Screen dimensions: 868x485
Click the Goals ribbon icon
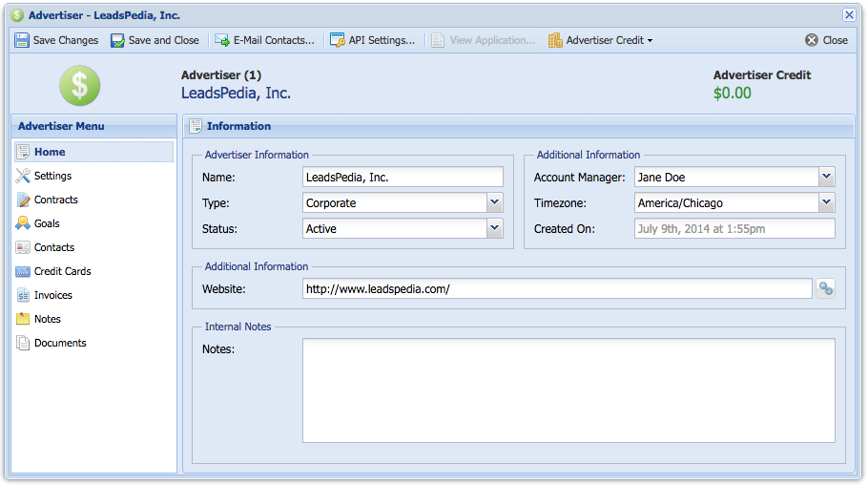(x=23, y=223)
